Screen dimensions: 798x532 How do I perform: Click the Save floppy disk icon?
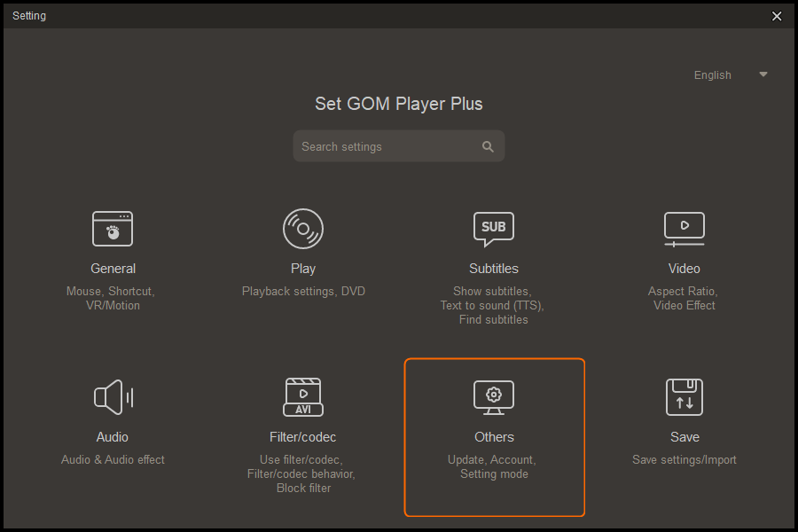684,397
